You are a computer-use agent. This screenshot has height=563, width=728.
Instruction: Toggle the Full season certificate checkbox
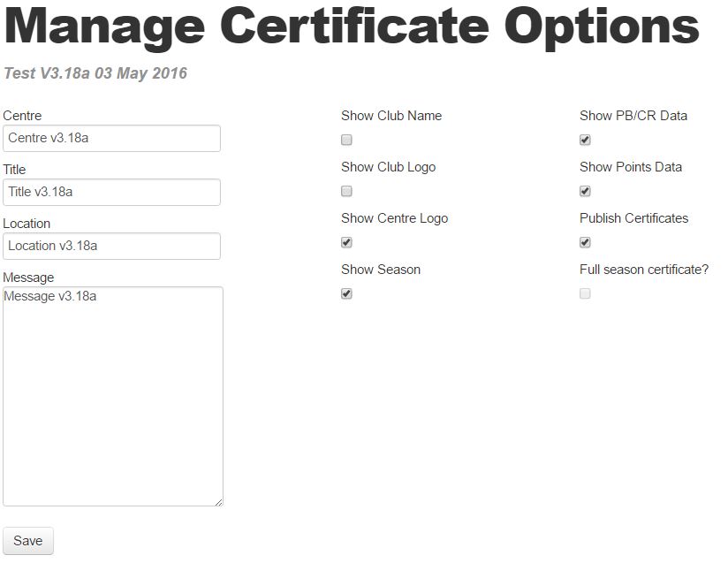point(585,293)
